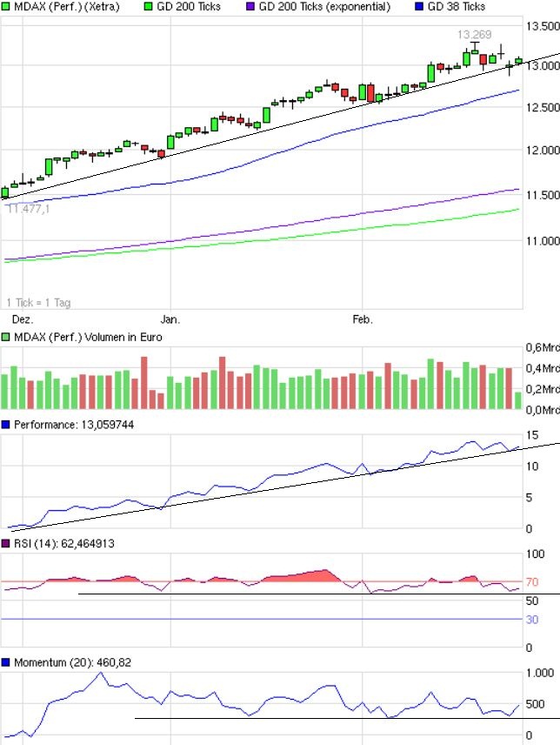Click the last small green volume bar
This screenshot has height=745, width=560.
point(517,400)
